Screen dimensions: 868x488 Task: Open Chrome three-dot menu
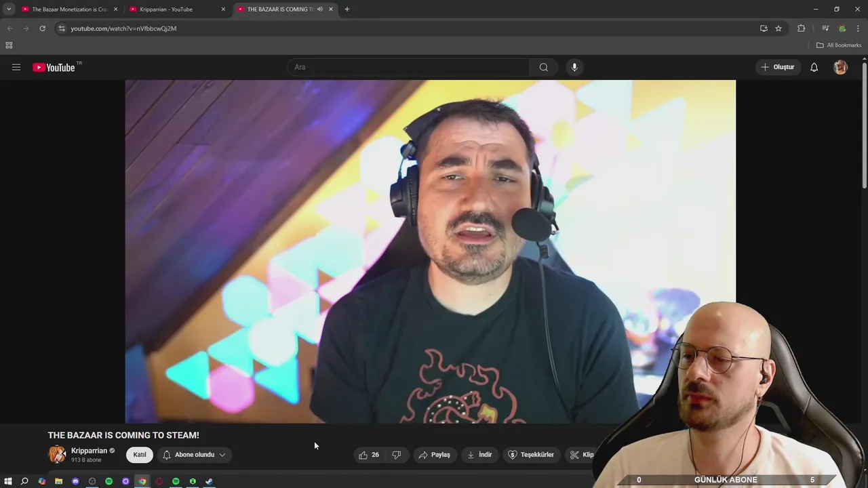[x=858, y=28]
